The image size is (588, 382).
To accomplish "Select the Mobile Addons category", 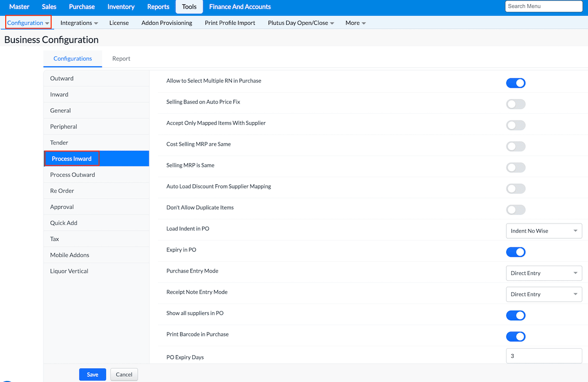I will click(x=96, y=255).
